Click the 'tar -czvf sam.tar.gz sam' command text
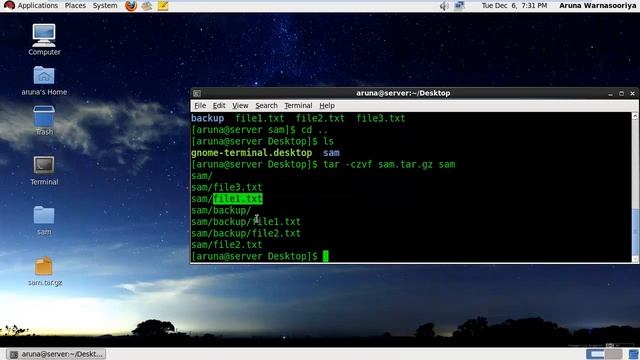 point(389,164)
